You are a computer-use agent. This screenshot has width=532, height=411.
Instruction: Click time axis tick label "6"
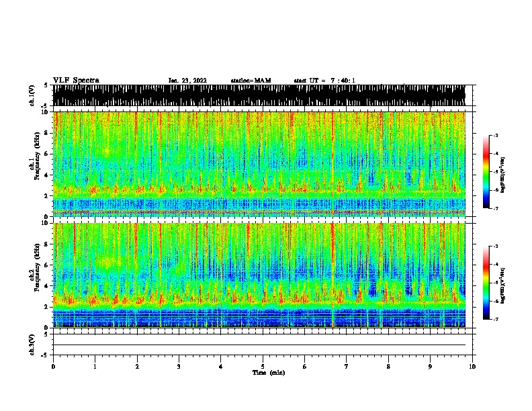[305, 366]
